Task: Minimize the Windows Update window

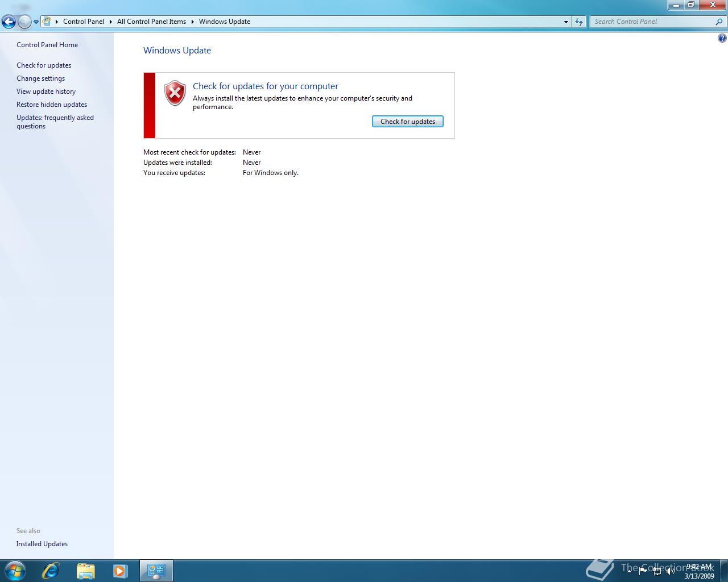Action: pyautogui.click(x=676, y=5)
